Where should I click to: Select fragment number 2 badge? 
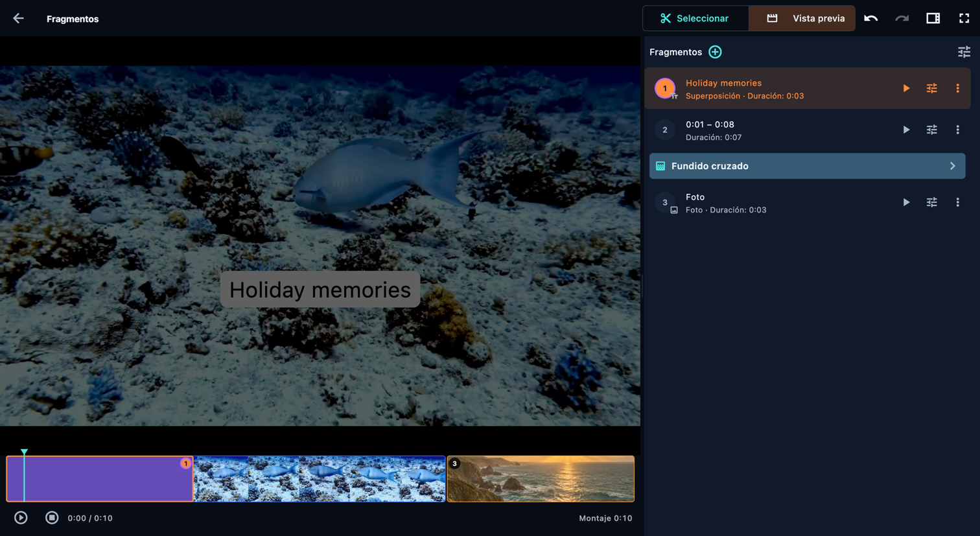pyautogui.click(x=665, y=130)
